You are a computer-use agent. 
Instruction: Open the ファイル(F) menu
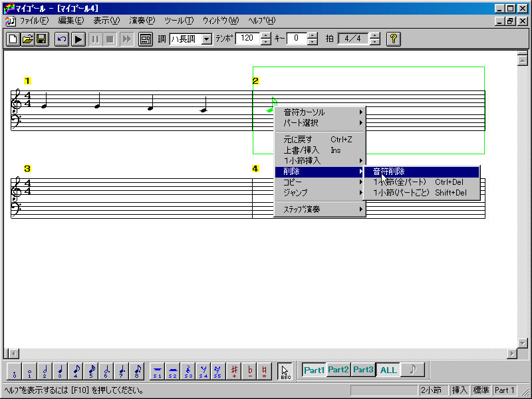[35, 21]
